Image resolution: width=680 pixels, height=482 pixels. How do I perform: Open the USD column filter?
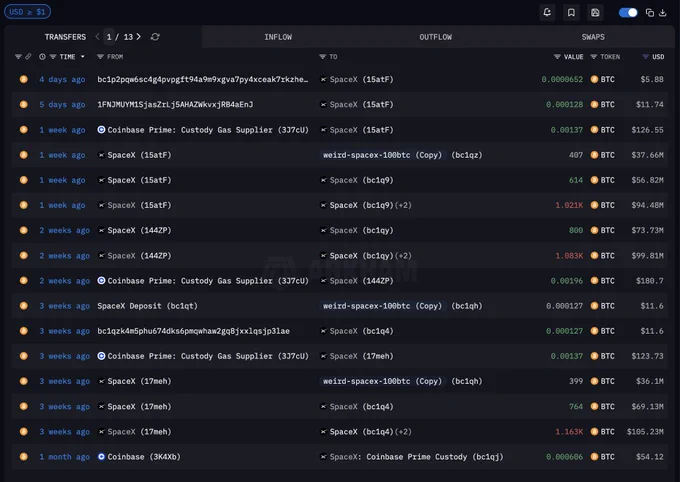(646, 56)
